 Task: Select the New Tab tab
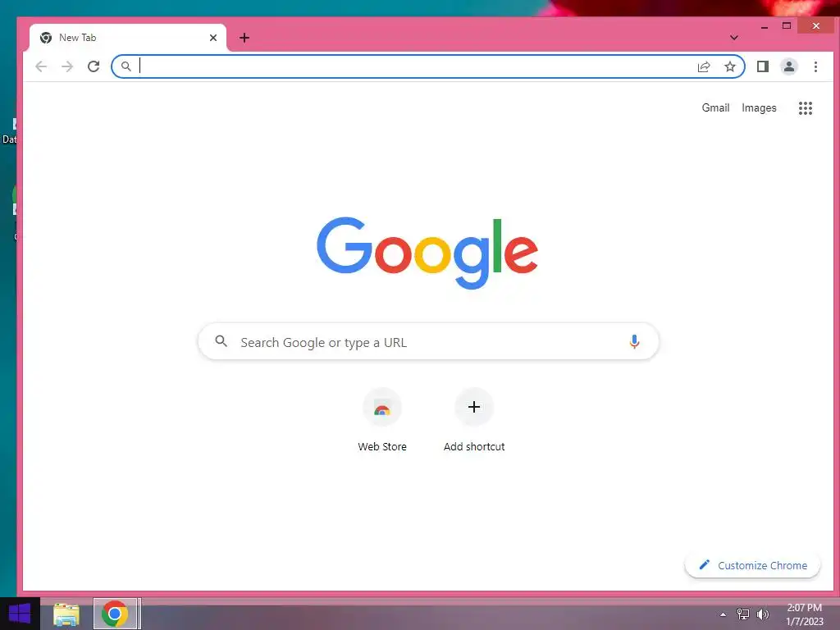pos(127,38)
